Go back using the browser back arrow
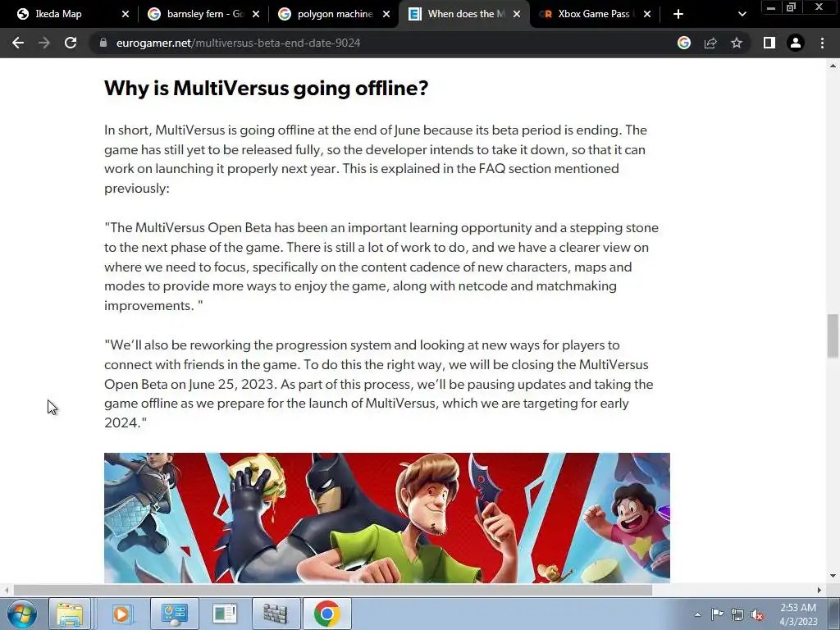 (18, 43)
